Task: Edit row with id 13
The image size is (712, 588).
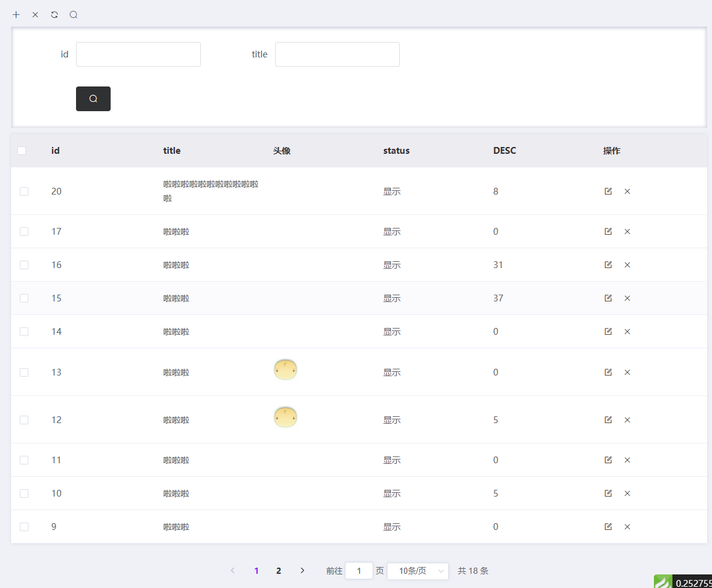Action: coord(608,372)
